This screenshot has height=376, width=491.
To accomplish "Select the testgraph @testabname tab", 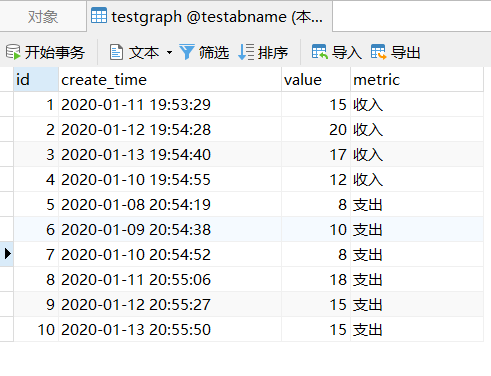I will pyautogui.click(x=210, y=17).
